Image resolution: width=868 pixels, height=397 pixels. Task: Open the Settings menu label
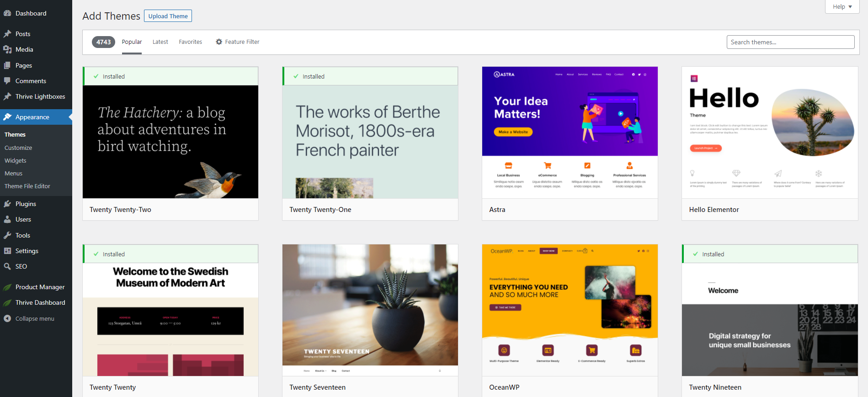(x=27, y=251)
